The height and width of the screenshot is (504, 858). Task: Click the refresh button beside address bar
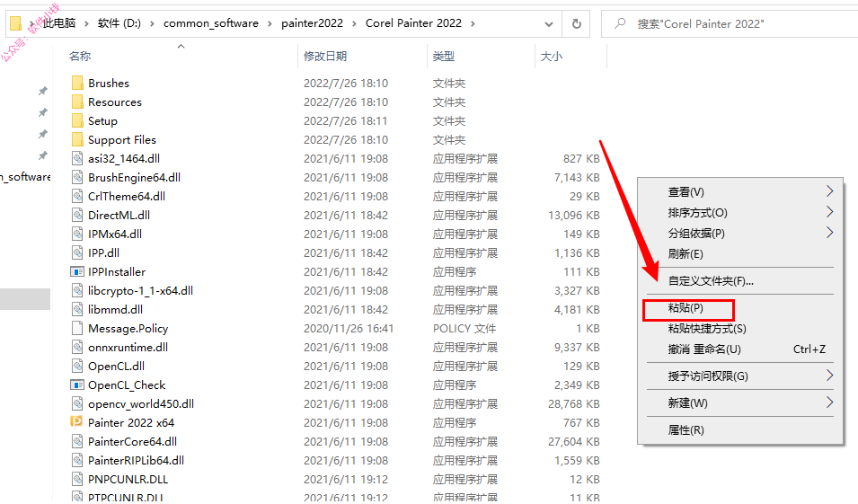click(576, 23)
